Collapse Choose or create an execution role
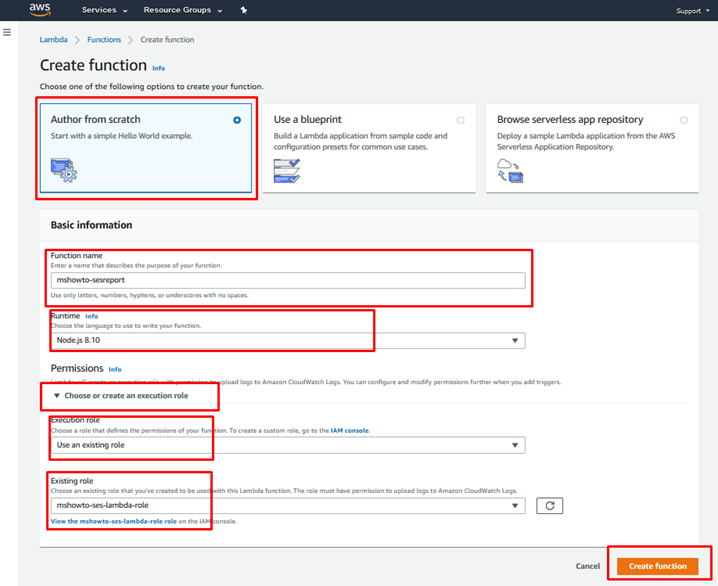This screenshot has width=718, height=586. (x=121, y=396)
